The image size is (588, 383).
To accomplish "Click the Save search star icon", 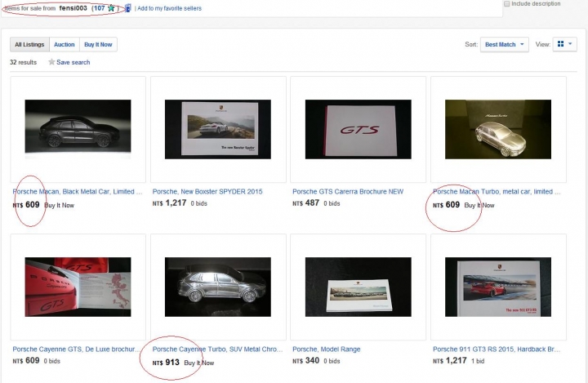I will (x=51, y=62).
